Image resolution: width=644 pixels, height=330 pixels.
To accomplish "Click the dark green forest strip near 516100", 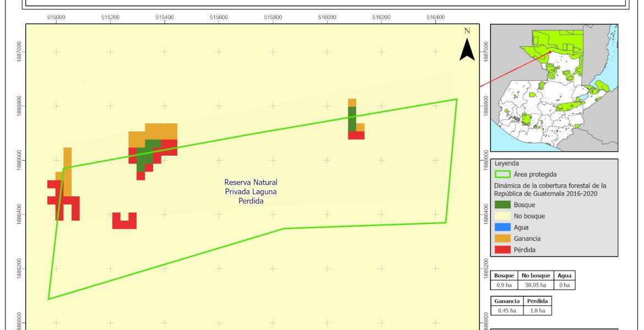I will [x=352, y=118].
